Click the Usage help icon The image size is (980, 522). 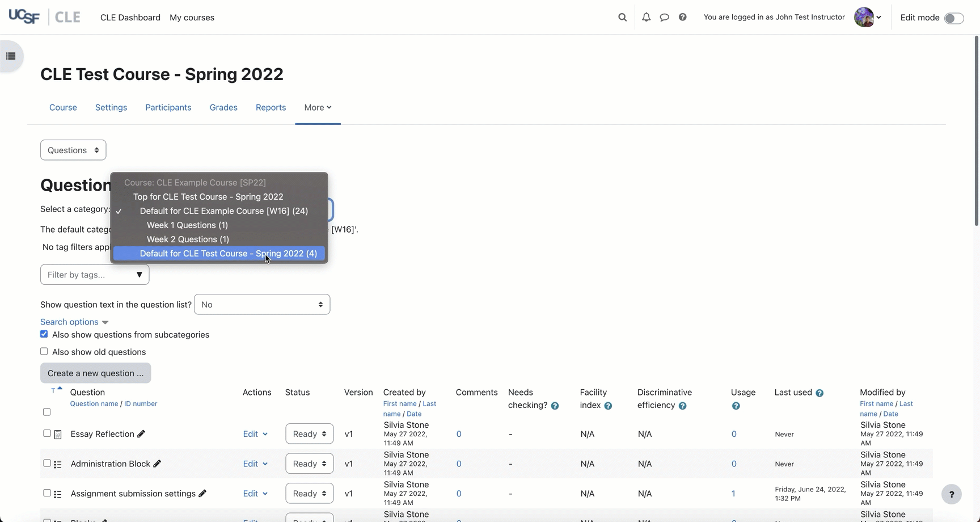point(736,406)
